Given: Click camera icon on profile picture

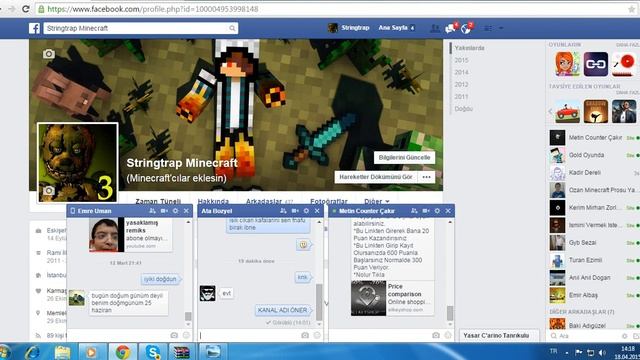Looking at the screenshot, I should [49, 191].
